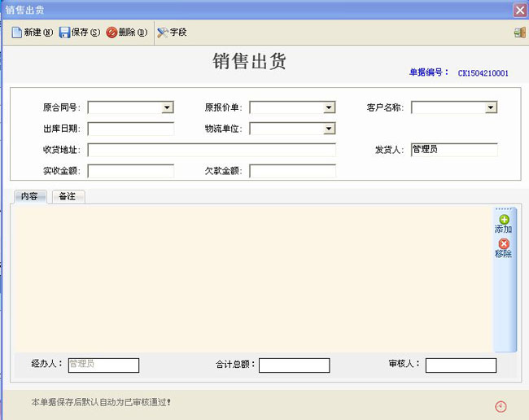Click the exit door icon in the toolbar
This screenshot has width=529, height=420.
pyautogui.click(x=520, y=33)
